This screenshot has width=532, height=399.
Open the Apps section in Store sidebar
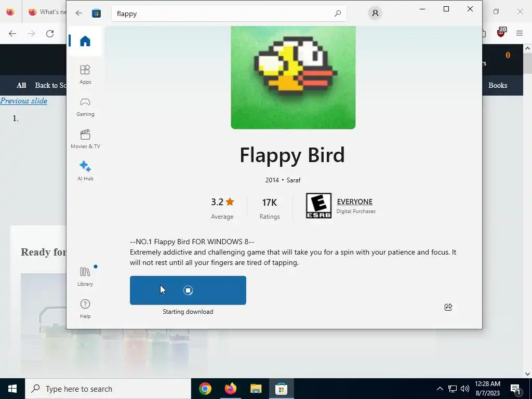tap(85, 74)
